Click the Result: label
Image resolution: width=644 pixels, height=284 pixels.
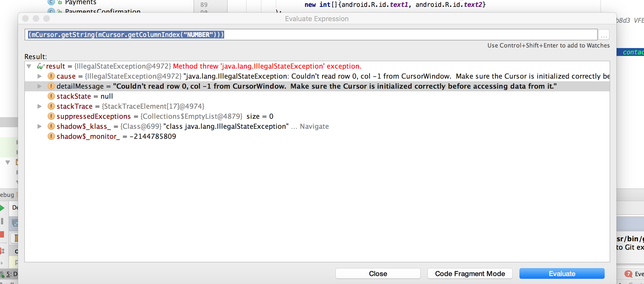[x=35, y=57]
